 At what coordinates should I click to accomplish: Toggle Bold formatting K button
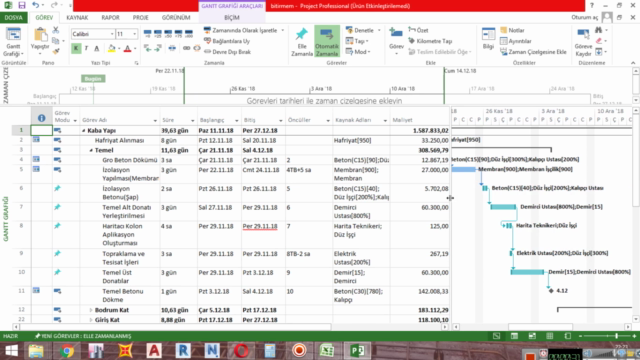pos(76,49)
